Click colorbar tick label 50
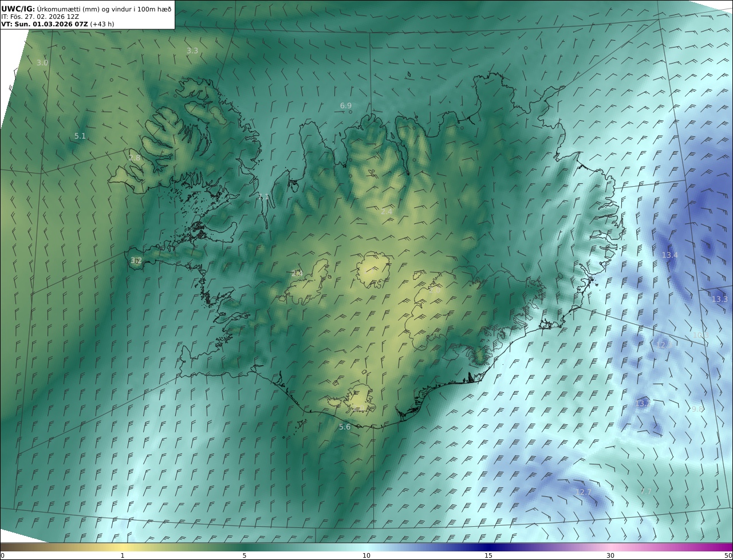 (728, 555)
